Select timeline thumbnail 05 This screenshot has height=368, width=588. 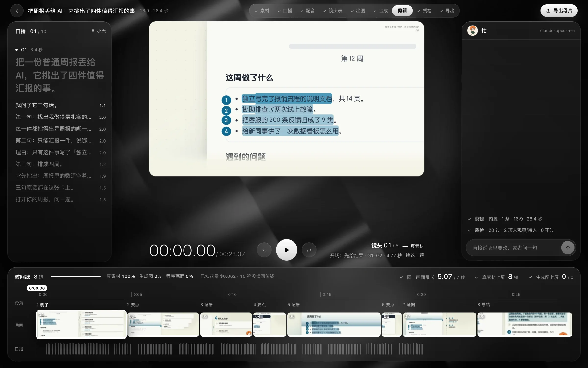point(334,324)
